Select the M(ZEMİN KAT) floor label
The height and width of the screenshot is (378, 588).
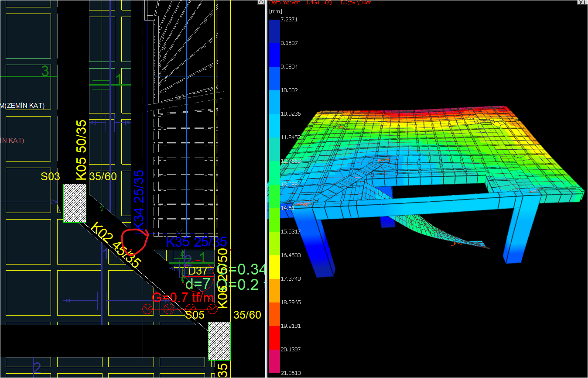coord(22,106)
